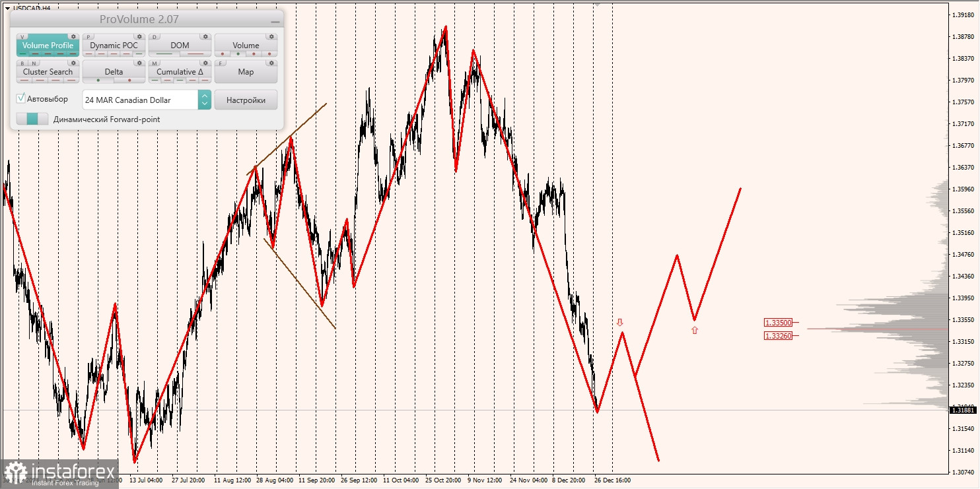Select the 1.33260 price level label
Viewport: 980px width, 489px height.
(x=778, y=335)
